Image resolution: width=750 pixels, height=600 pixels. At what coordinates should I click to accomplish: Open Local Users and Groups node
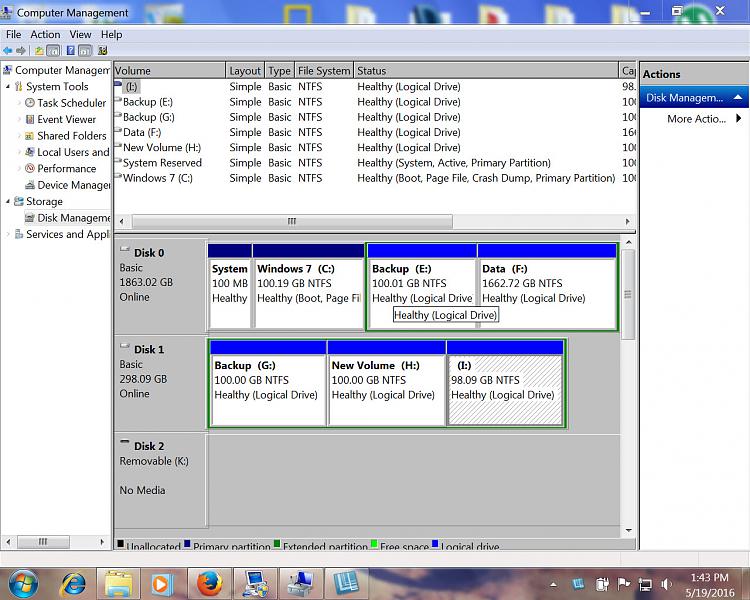[73, 152]
